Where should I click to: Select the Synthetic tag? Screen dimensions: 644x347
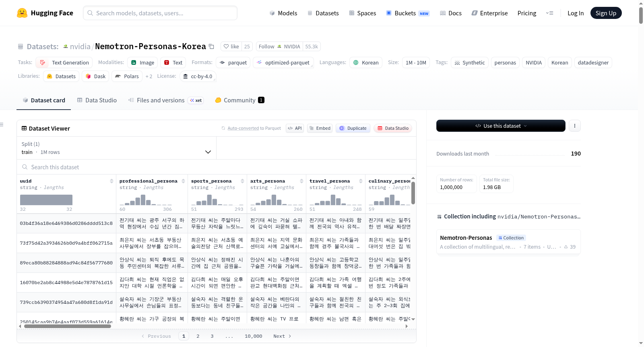[470, 62]
